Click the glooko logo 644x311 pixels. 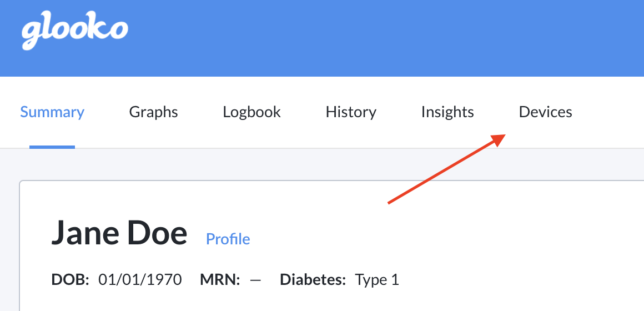pyautogui.click(x=75, y=32)
